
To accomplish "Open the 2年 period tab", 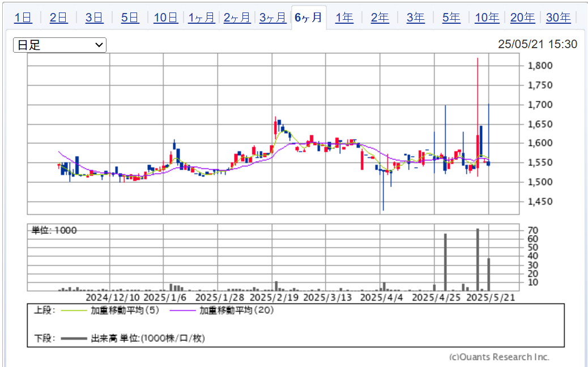I will click(x=380, y=18).
